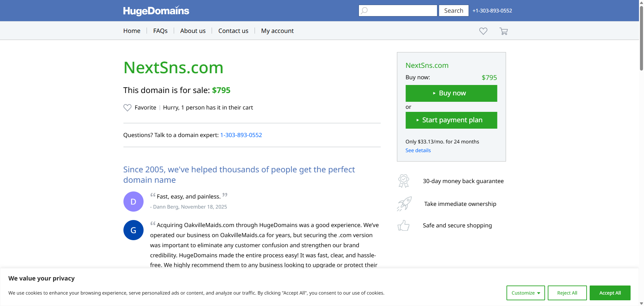644x306 pixels.
Task: Click the money back guarantee ribbon icon
Action: [404, 181]
